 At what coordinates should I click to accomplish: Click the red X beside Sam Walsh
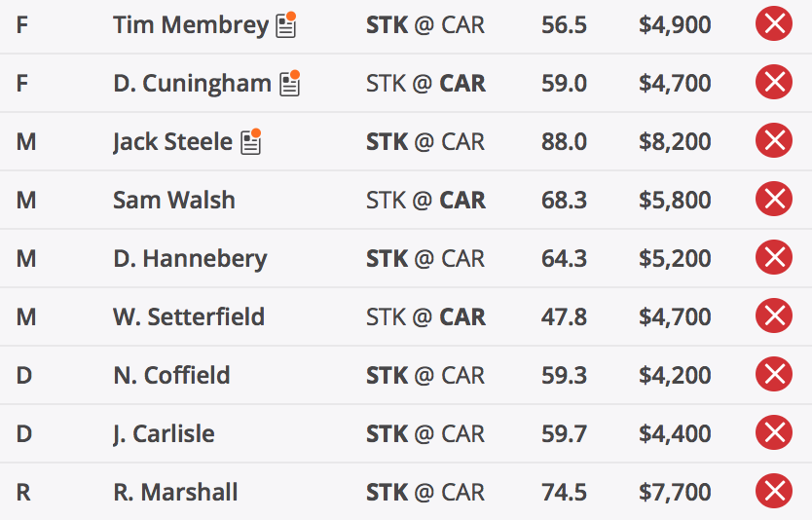coord(774,200)
